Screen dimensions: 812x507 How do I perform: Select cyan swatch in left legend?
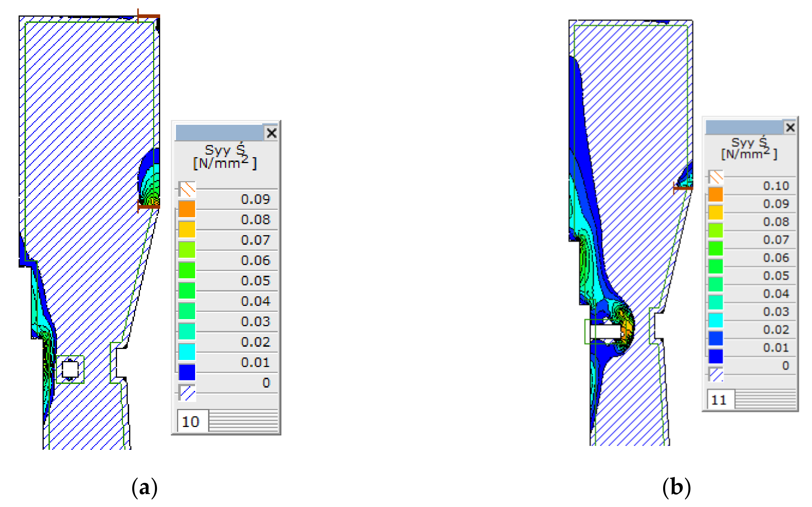tap(187, 352)
